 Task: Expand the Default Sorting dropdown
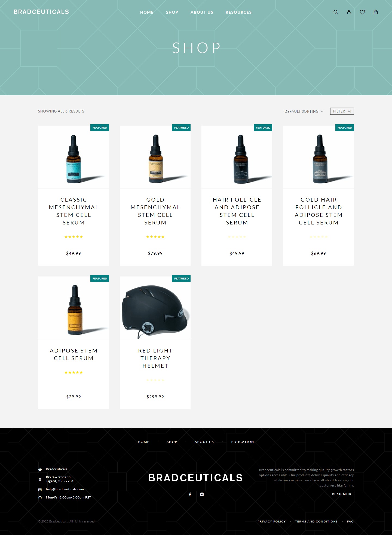[x=304, y=111]
